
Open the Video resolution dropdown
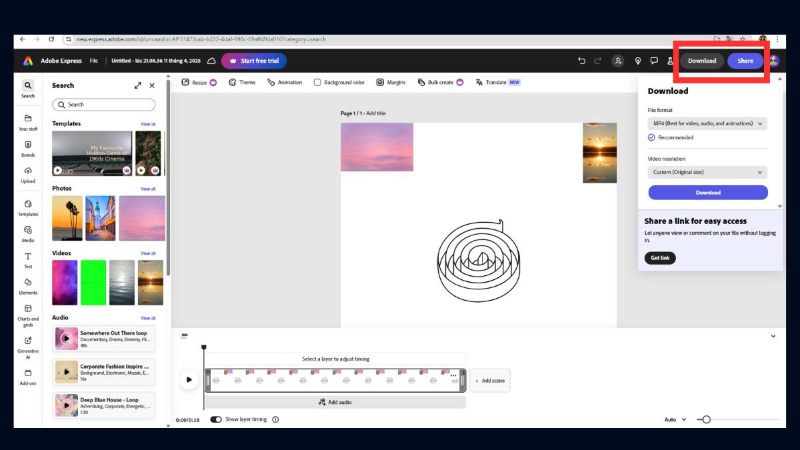coord(707,172)
